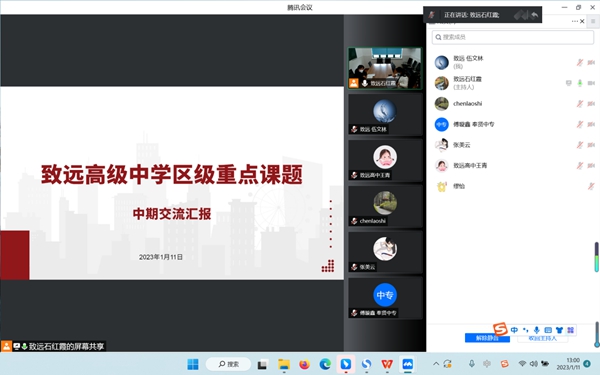Select member 张美云 in list
This screenshot has width=600, height=375.
tap(513, 145)
